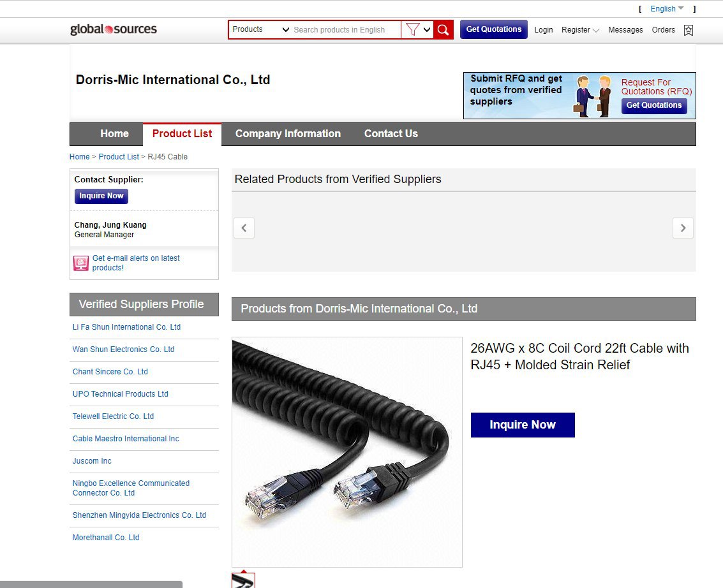Image resolution: width=723 pixels, height=588 pixels.
Task: Go to the Home navigation tab
Action: 114,134
